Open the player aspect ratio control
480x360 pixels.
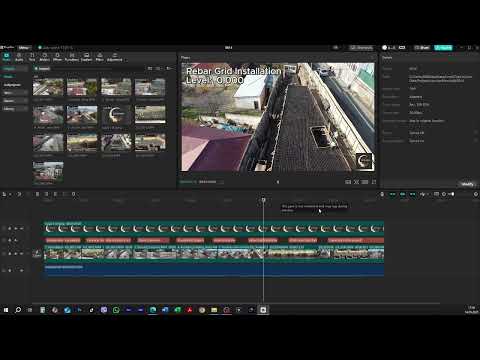pyautogui.click(x=365, y=182)
